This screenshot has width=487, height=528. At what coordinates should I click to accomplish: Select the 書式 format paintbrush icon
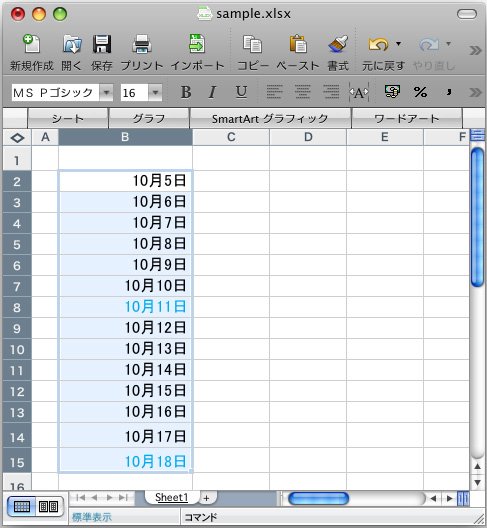click(338, 44)
